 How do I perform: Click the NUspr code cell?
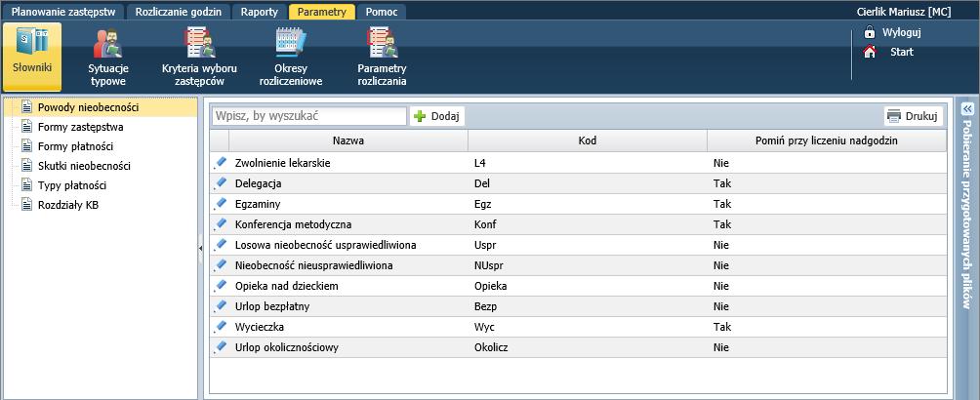(x=588, y=265)
